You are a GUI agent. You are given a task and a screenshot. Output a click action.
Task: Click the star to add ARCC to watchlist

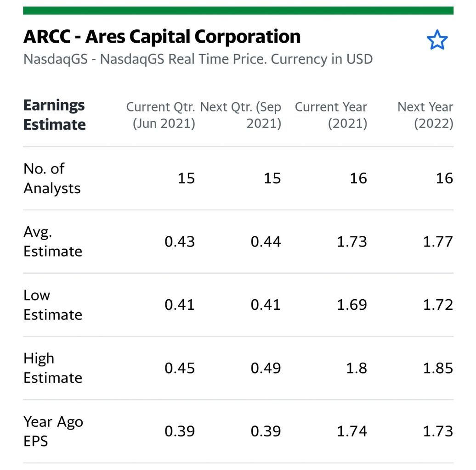tap(437, 40)
